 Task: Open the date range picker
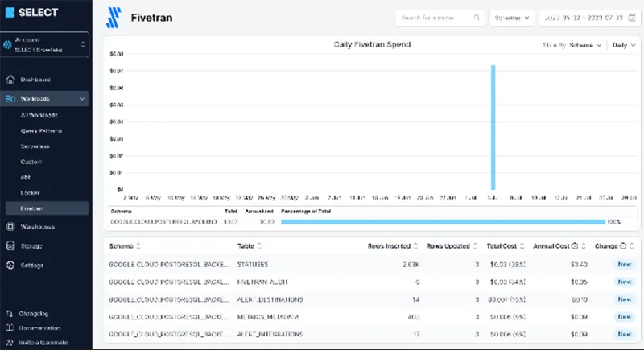pyautogui.click(x=590, y=18)
